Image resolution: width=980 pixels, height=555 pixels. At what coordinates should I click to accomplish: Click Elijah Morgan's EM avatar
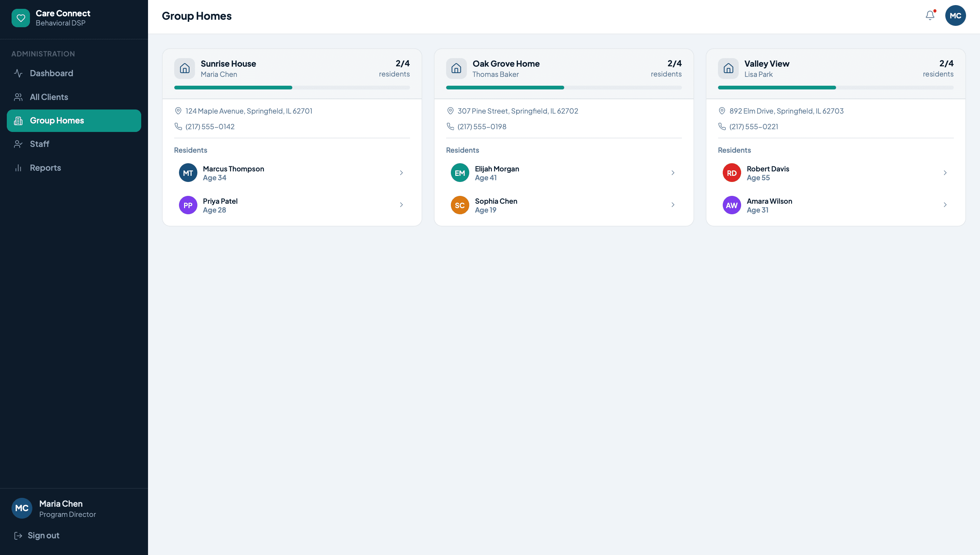pos(460,173)
